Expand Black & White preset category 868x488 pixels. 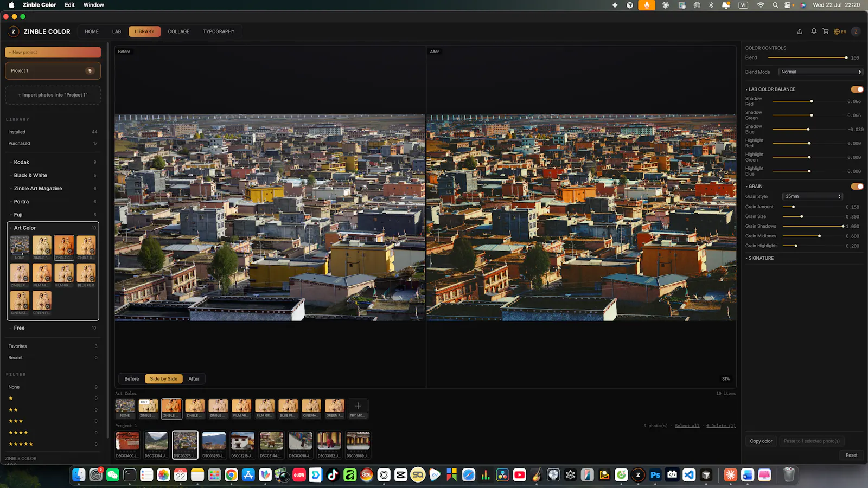click(x=53, y=176)
